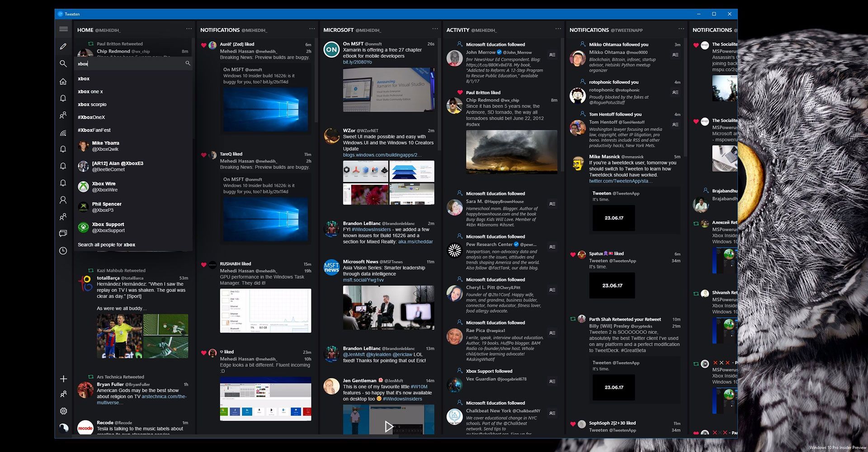Image resolution: width=868 pixels, height=452 pixels.
Task: Open the hamburger menu in the sidebar
Action: 63,29
